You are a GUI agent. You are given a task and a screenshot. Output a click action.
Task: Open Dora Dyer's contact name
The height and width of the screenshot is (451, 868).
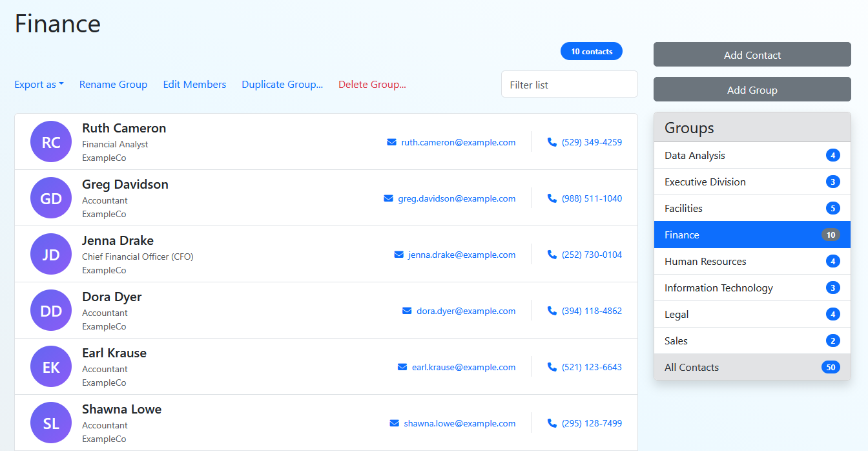tap(112, 297)
